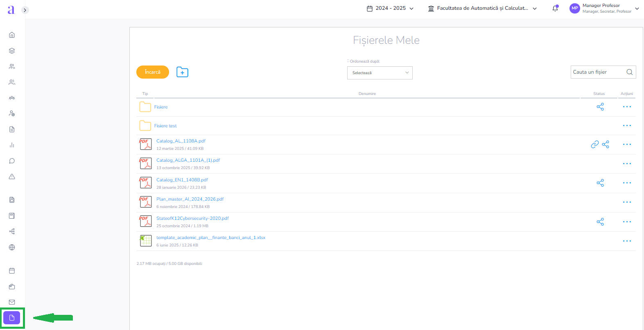
Task: Click the globe icon in sidebar
Action: coord(12,247)
